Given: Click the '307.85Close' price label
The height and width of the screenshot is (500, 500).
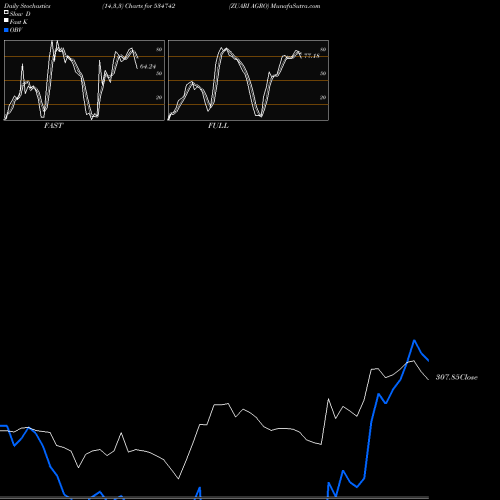Looking at the screenshot, I should point(457,377).
